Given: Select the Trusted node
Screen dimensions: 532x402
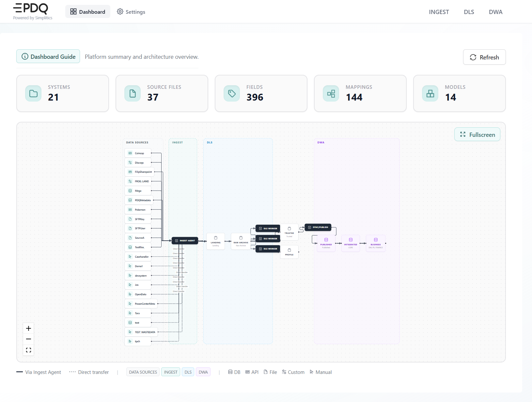Looking at the screenshot, I should (289, 232).
